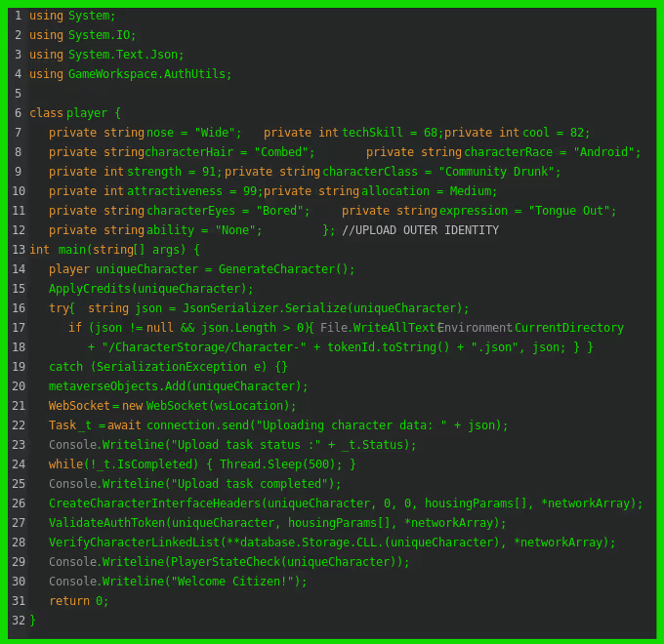Click the GenerateCharacter() call

click(283, 269)
